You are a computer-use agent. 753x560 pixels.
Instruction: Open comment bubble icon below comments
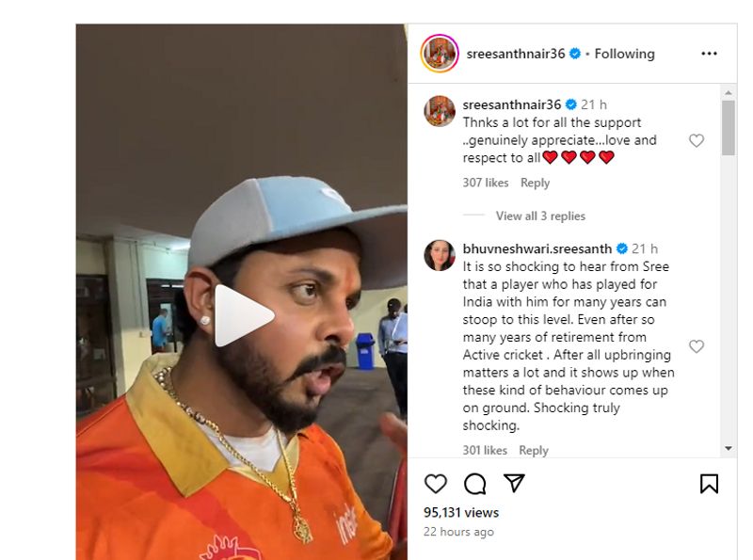(475, 484)
